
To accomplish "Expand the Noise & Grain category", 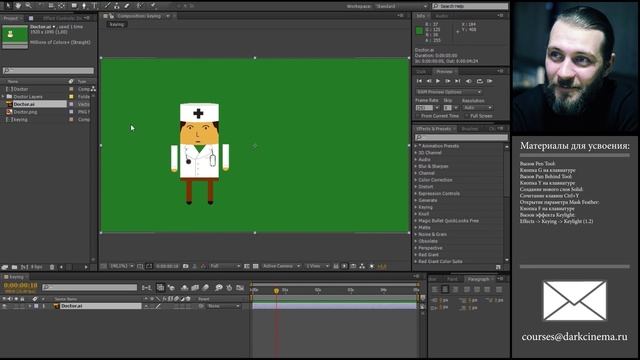I will coord(416,234).
